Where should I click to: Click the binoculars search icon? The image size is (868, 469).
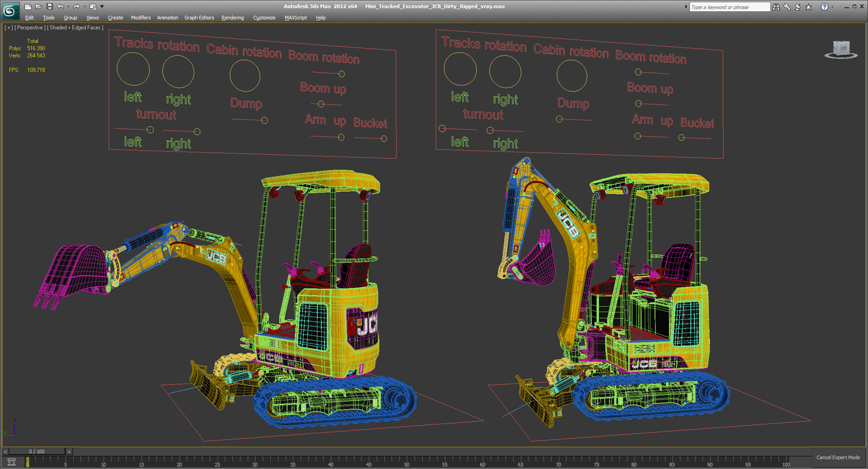point(777,7)
